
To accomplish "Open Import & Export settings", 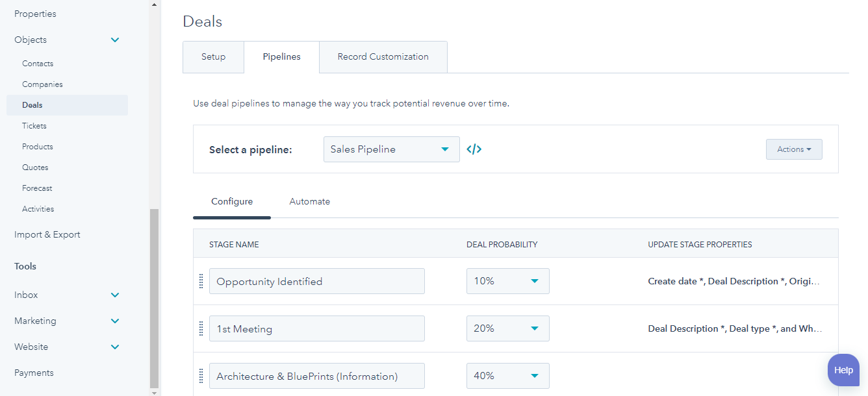I will [47, 234].
